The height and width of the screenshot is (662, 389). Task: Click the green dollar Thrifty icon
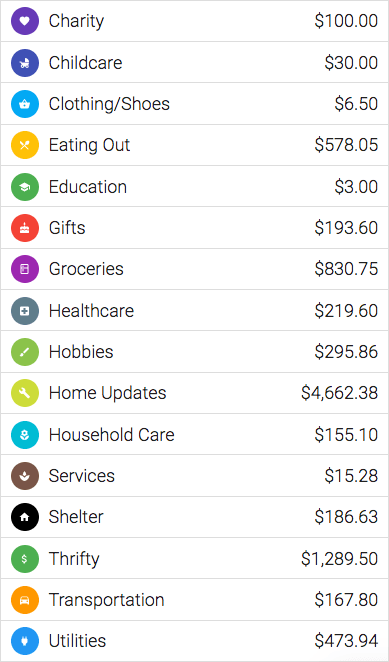pyautogui.click(x=25, y=559)
